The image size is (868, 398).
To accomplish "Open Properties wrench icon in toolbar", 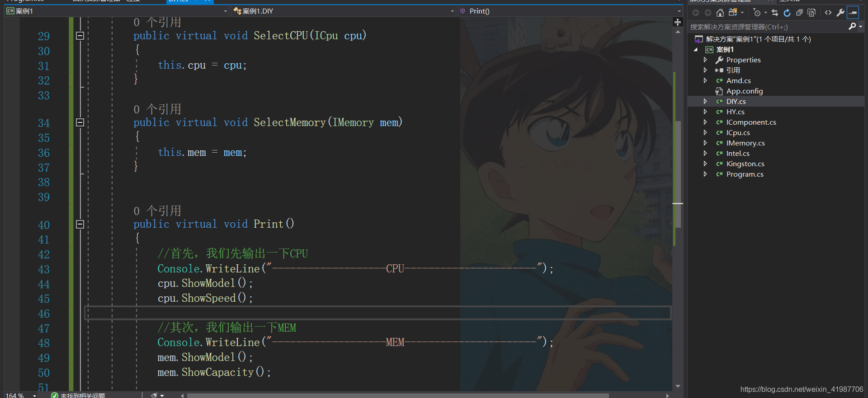I will (x=840, y=13).
